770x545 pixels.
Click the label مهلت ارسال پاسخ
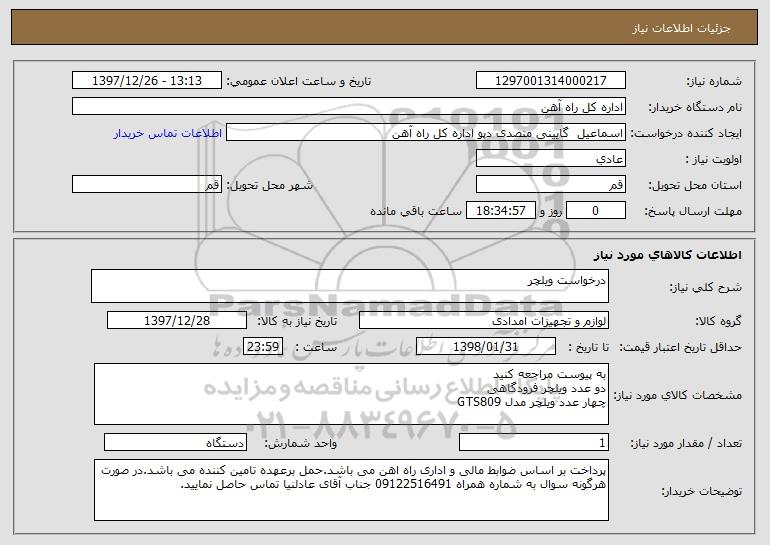693,211
